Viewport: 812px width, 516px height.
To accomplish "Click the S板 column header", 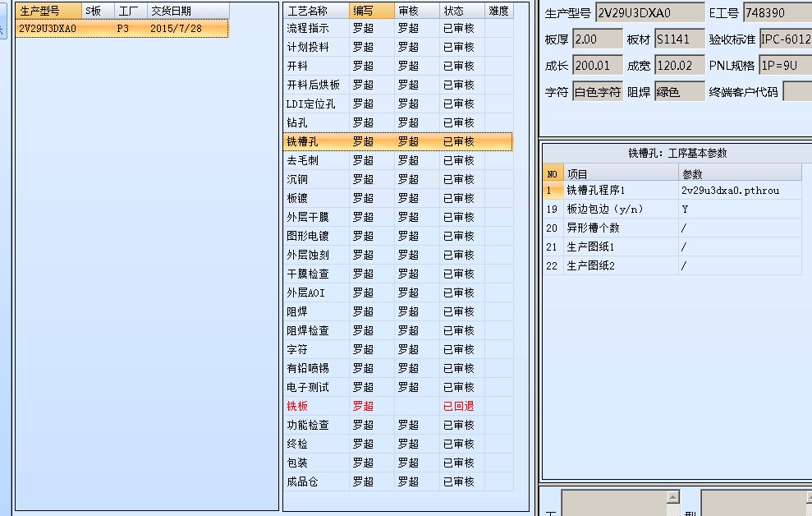I will tap(98, 11).
